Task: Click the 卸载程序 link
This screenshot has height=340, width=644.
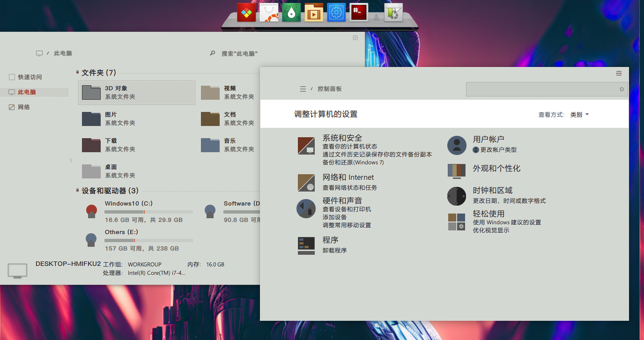Action: [334, 251]
